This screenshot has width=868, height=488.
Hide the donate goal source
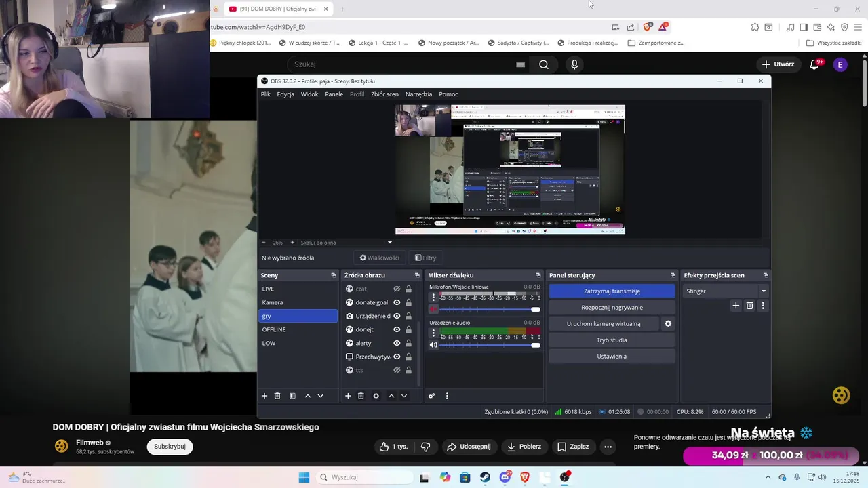click(397, 302)
